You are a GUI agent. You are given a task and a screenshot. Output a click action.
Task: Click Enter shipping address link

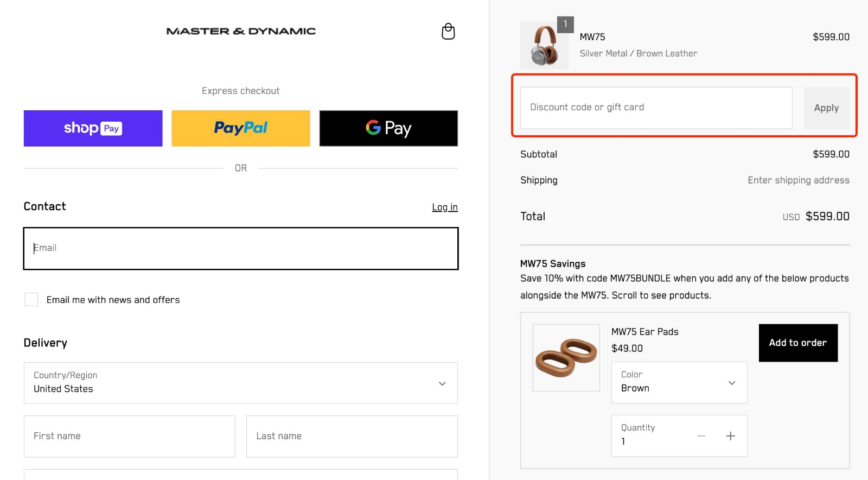(798, 180)
